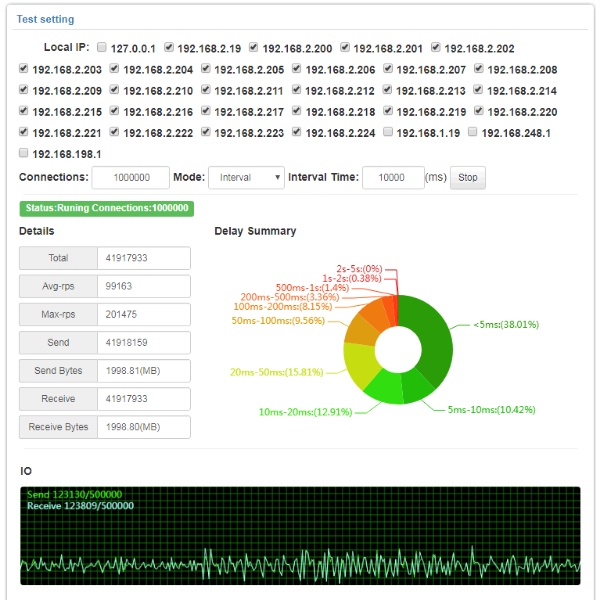
Task: Select the Send value 41918159
Action: tap(144, 342)
